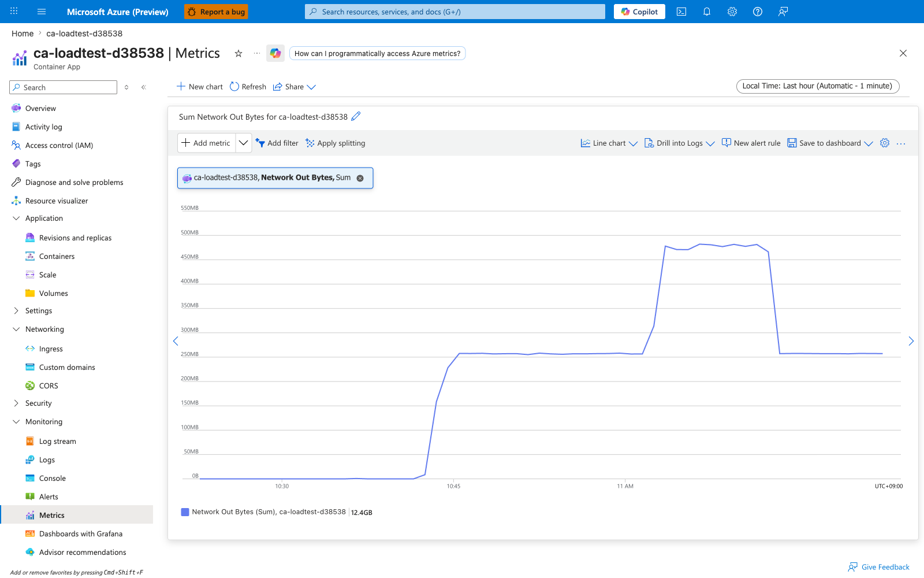Remove the Network Out Bytes metric pill
The image size is (924, 578).
pos(360,178)
